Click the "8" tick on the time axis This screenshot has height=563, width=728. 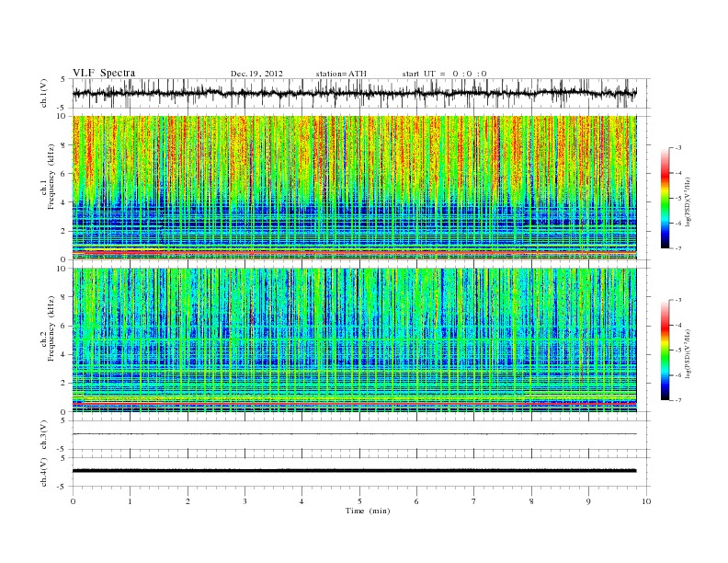(x=531, y=501)
